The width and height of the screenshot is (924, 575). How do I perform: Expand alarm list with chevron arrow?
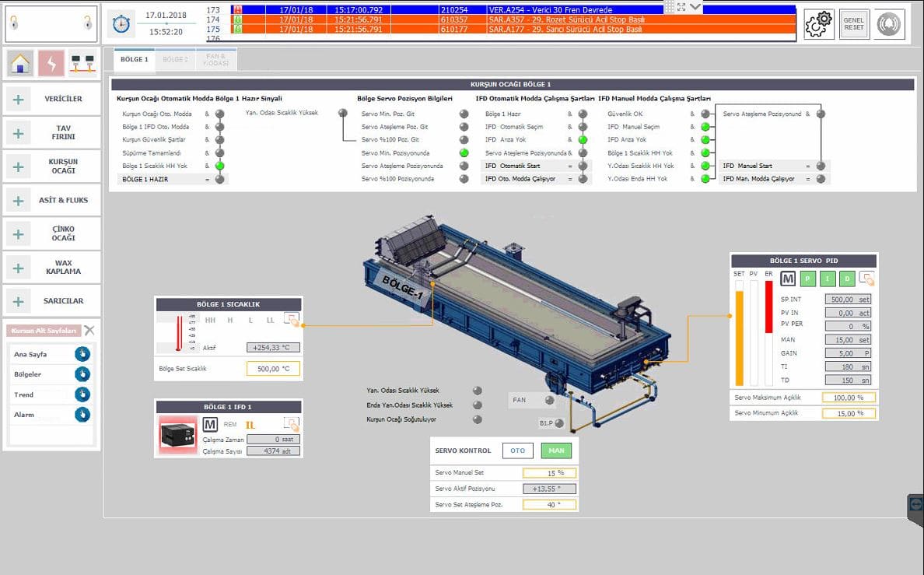(696, 6)
